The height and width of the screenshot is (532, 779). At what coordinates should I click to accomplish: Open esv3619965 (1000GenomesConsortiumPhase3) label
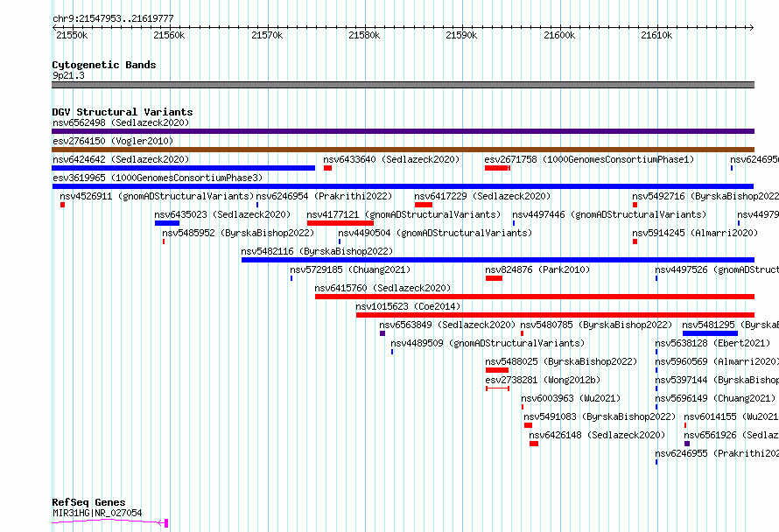point(158,178)
